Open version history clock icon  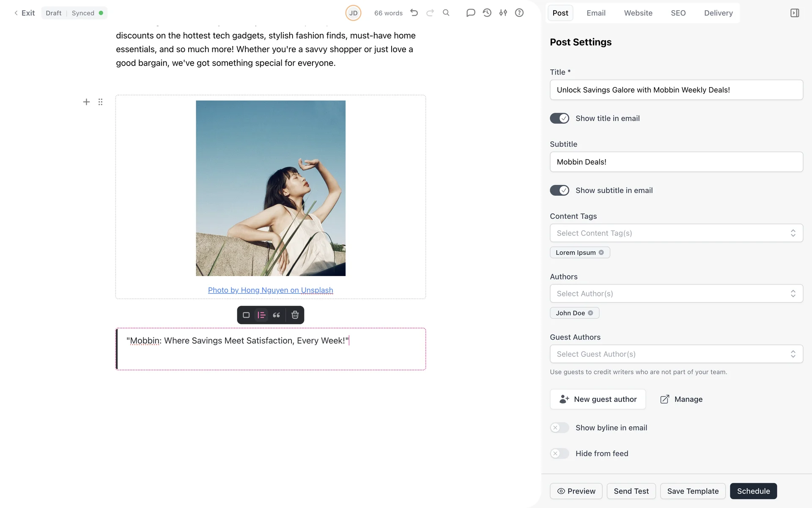[487, 13]
